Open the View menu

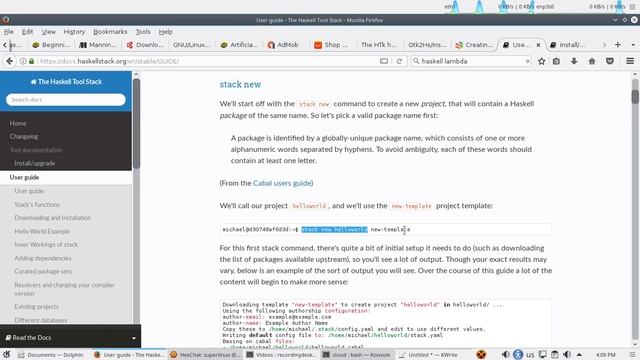point(48,31)
